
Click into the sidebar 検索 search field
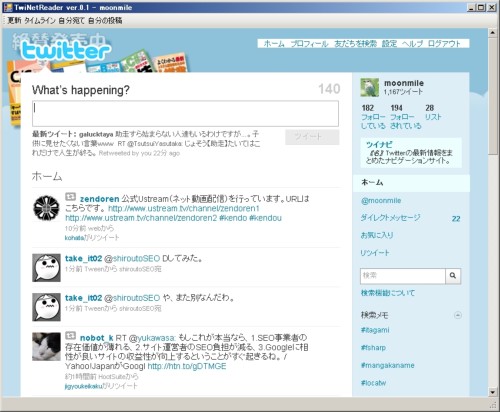pyautogui.click(x=403, y=276)
